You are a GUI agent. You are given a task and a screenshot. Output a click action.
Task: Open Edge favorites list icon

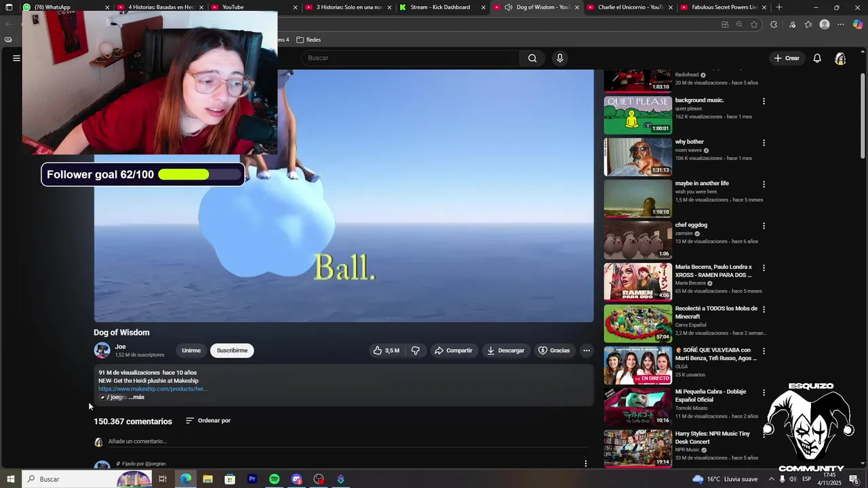[808, 24]
